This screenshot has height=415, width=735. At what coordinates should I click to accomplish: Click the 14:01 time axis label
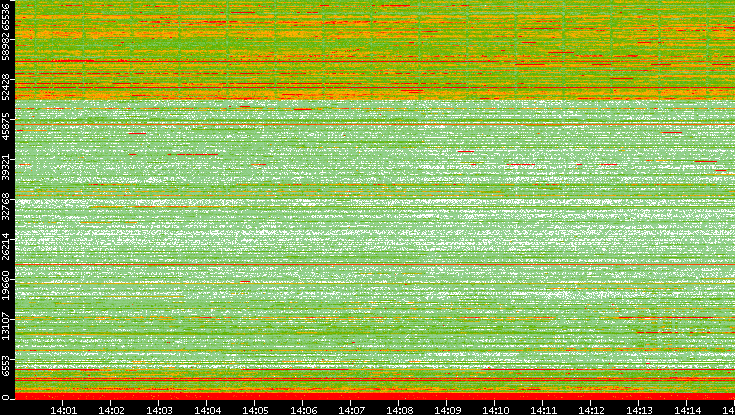pos(63,410)
